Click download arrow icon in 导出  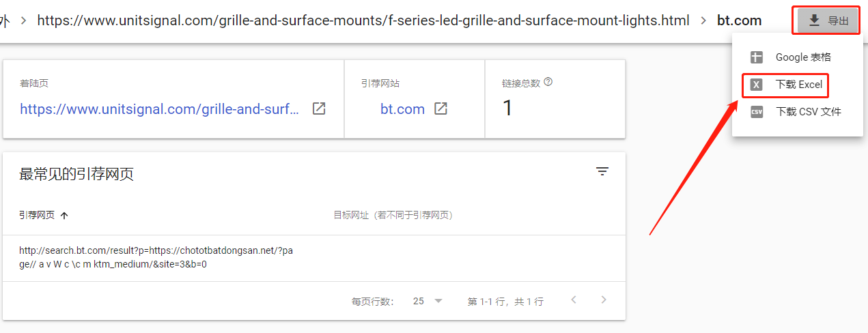point(814,20)
